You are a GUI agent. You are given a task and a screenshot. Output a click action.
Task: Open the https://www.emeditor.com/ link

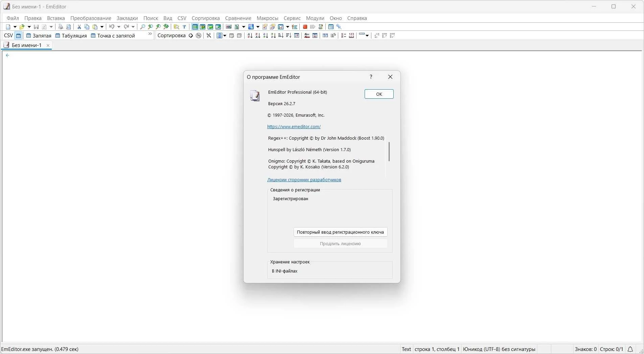(294, 126)
